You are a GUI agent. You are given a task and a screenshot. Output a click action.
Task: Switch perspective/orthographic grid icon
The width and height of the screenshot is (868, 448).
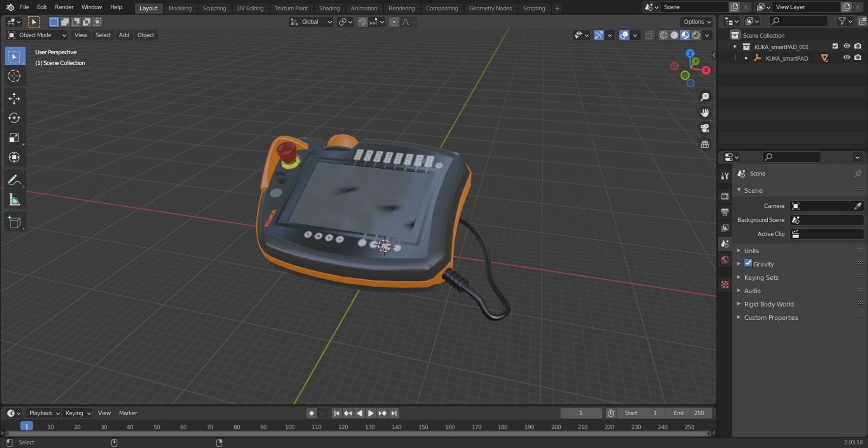704,144
